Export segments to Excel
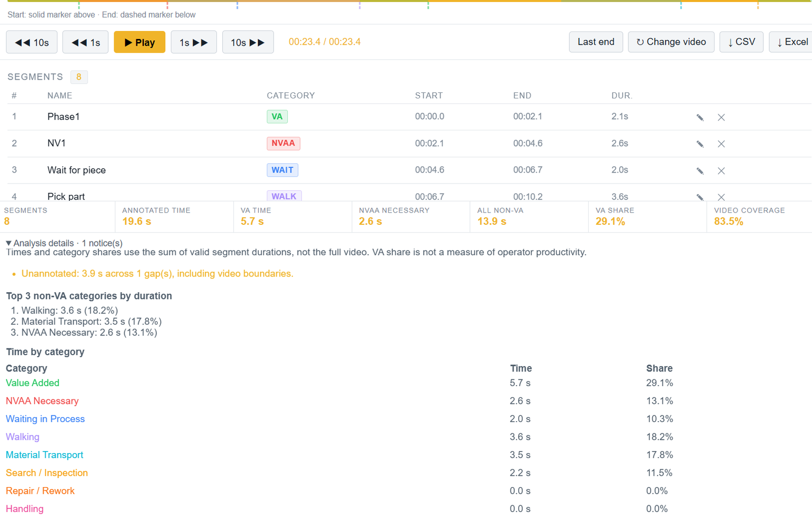The image size is (812, 518). click(x=792, y=42)
